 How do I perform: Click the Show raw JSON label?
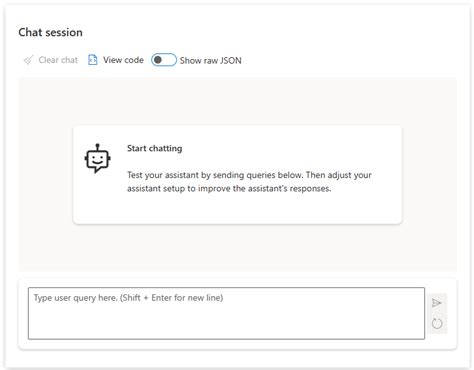pyautogui.click(x=211, y=61)
